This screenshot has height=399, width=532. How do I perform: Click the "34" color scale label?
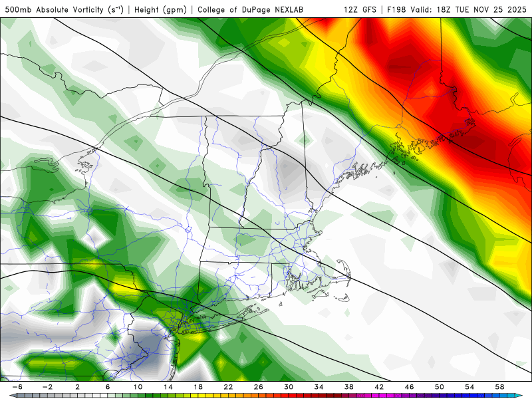click(319, 387)
